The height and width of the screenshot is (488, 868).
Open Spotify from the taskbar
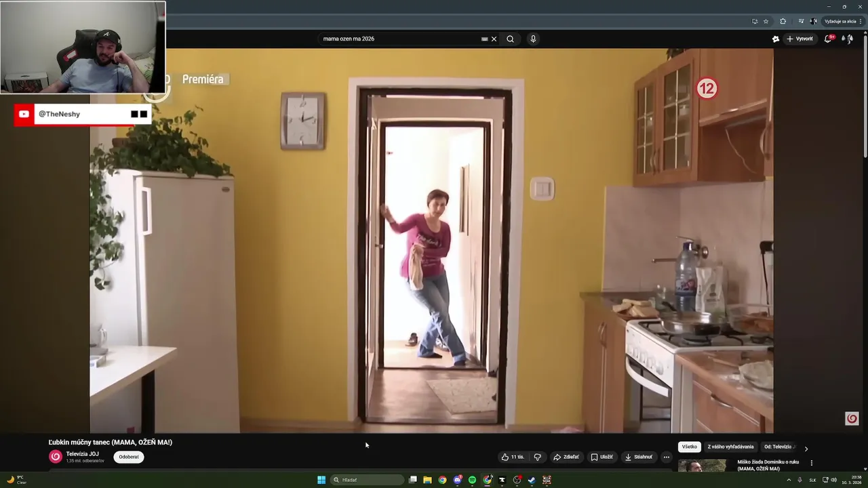pyautogui.click(x=472, y=480)
